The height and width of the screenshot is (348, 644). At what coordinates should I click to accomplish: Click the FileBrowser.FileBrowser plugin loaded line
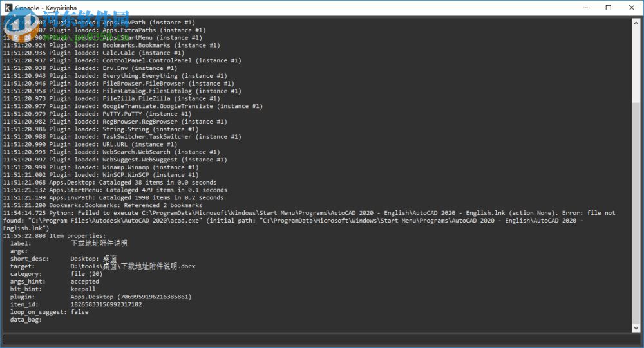[118, 84]
